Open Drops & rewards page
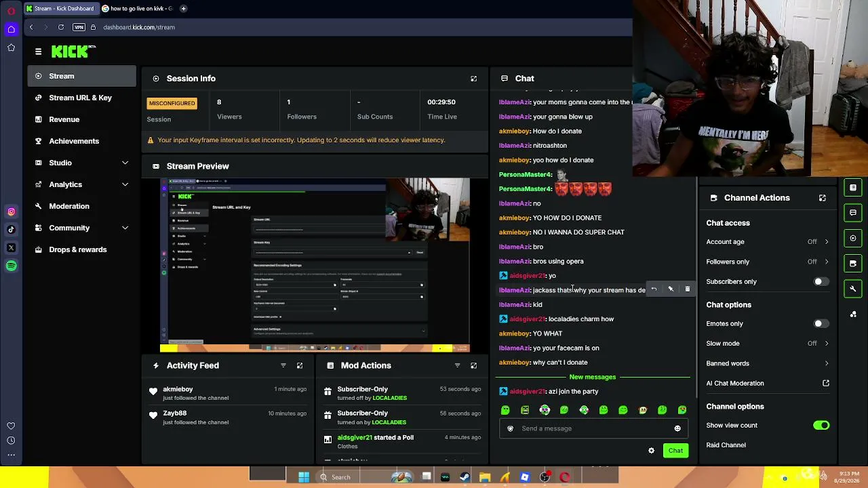The width and height of the screenshot is (868, 488). coord(82,249)
